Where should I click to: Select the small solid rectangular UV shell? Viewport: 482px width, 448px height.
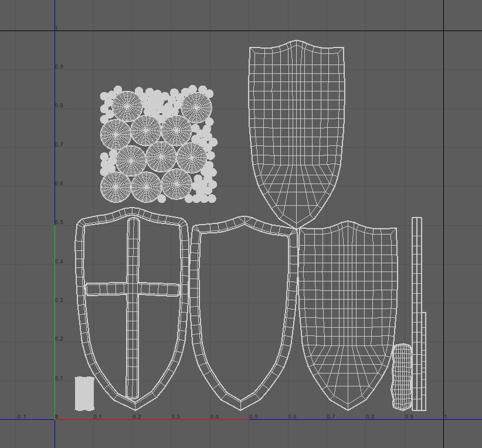[x=84, y=393]
